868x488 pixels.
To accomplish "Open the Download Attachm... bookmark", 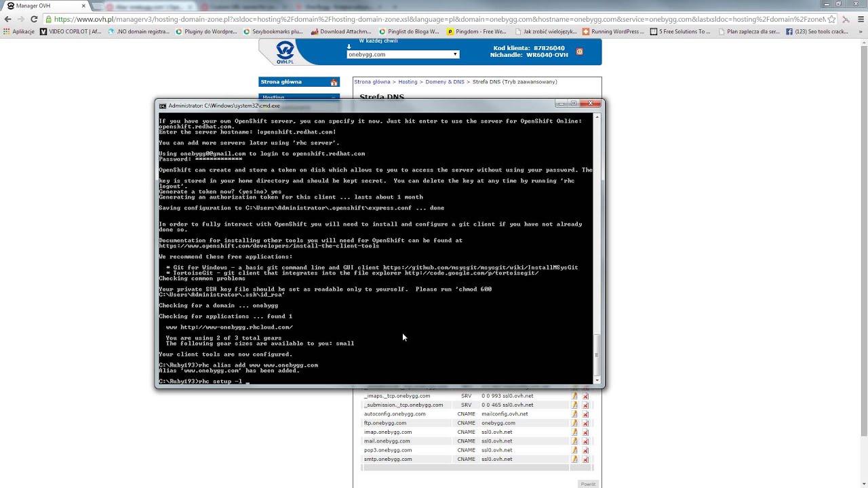I will pyautogui.click(x=341, y=31).
